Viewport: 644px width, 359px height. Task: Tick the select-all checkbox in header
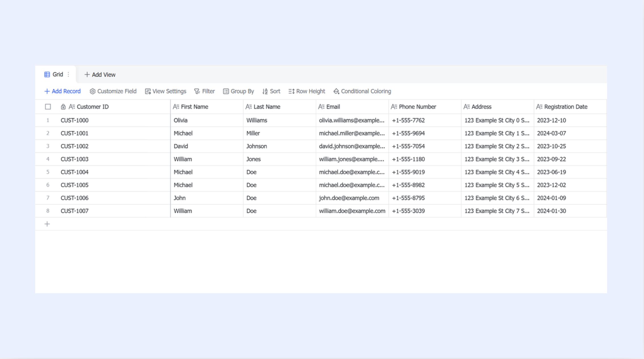tap(48, 107)
